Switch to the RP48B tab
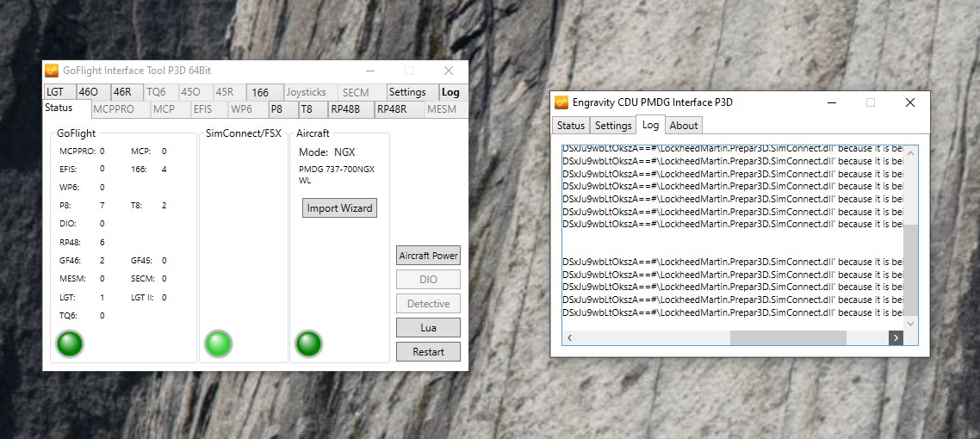 click(351, 109)
